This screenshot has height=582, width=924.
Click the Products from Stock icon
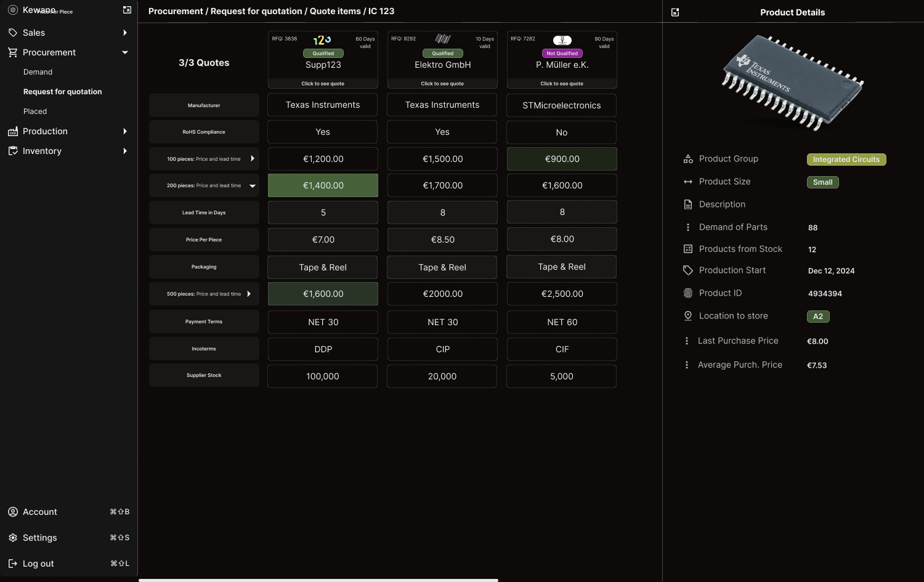click(x=688, y=249)
